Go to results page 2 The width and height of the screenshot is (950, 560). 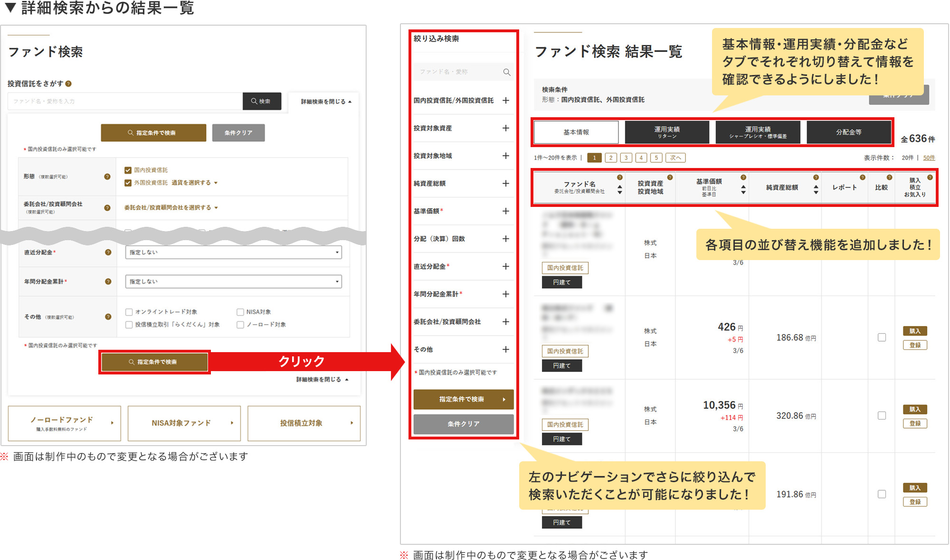tap(611, 158)
